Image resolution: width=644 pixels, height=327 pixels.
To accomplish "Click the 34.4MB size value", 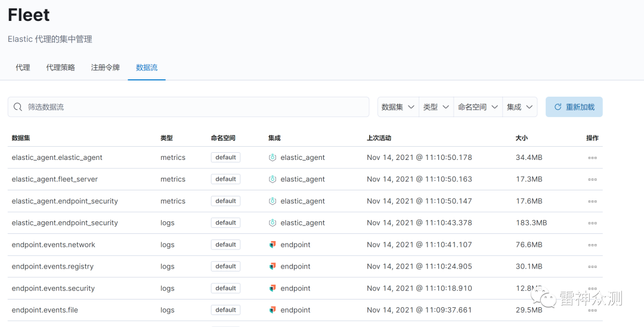I will 529,158.
